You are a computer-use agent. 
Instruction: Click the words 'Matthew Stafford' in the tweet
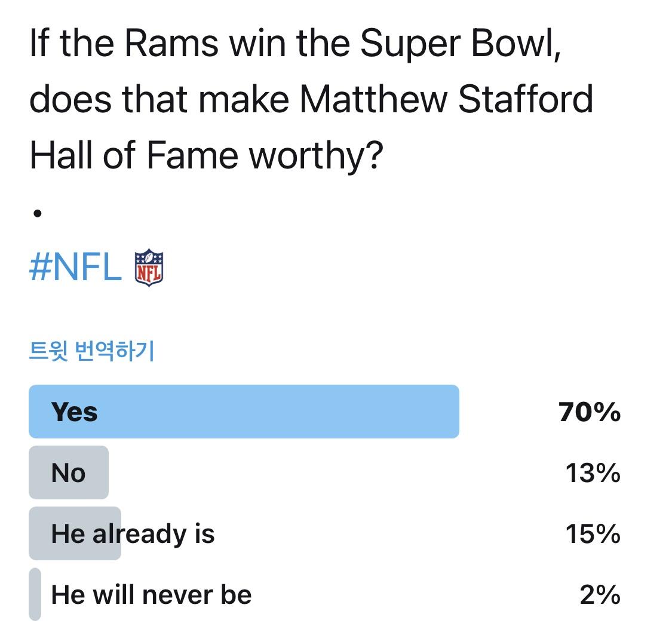pyautogui.click(x=446, y=99)
